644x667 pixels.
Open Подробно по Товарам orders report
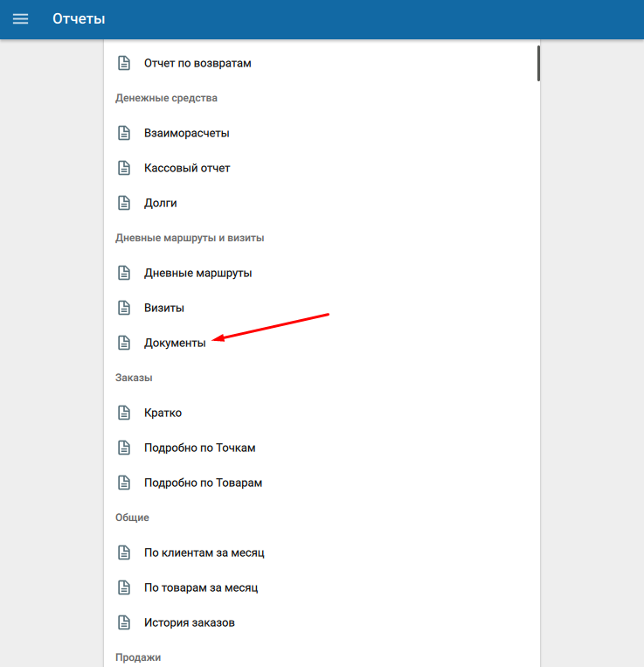[x=203, y=483]
